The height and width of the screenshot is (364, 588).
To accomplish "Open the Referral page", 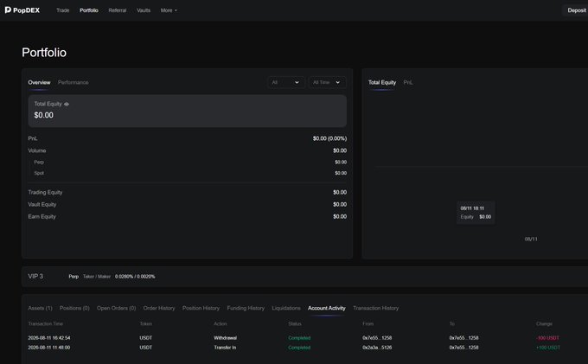I will point(118,10).
